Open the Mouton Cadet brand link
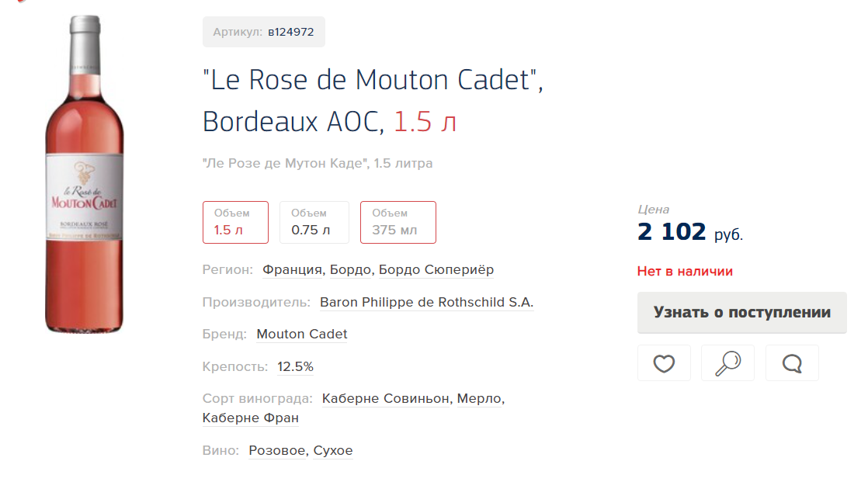 coord(302,335)
